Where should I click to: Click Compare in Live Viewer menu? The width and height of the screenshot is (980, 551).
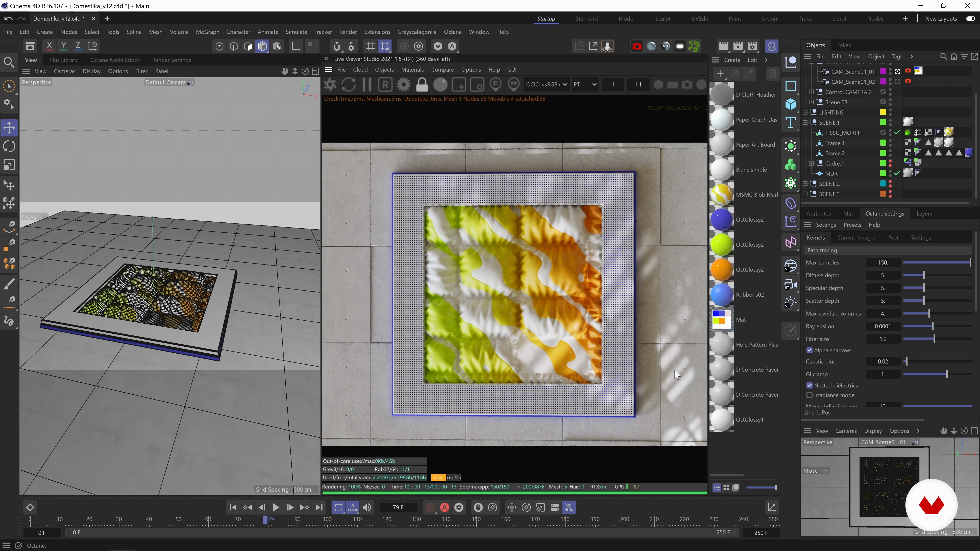(442, 70)
